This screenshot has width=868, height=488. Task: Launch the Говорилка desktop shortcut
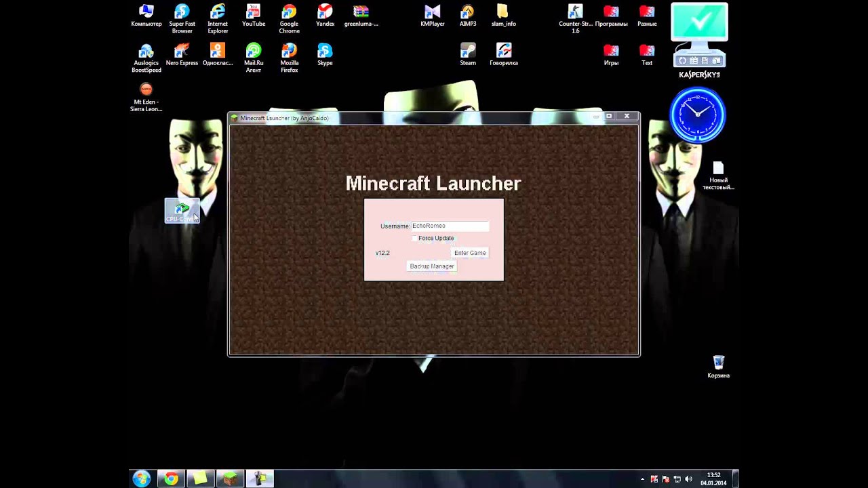pos(503,55)
